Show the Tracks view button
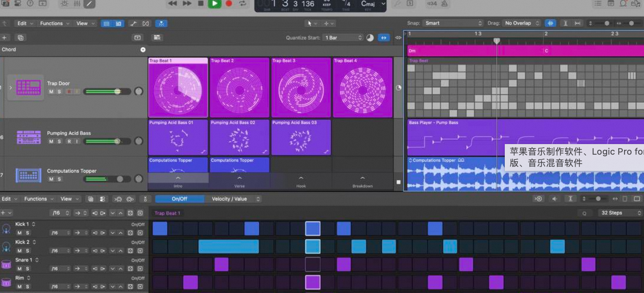The width and height of the screenshot is (644, 293). tap(118, 24)
